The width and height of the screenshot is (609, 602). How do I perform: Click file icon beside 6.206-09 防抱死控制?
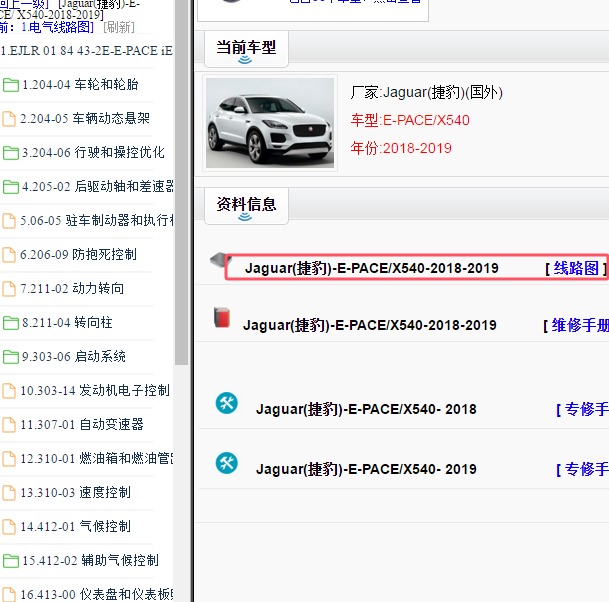click(9, 255)
